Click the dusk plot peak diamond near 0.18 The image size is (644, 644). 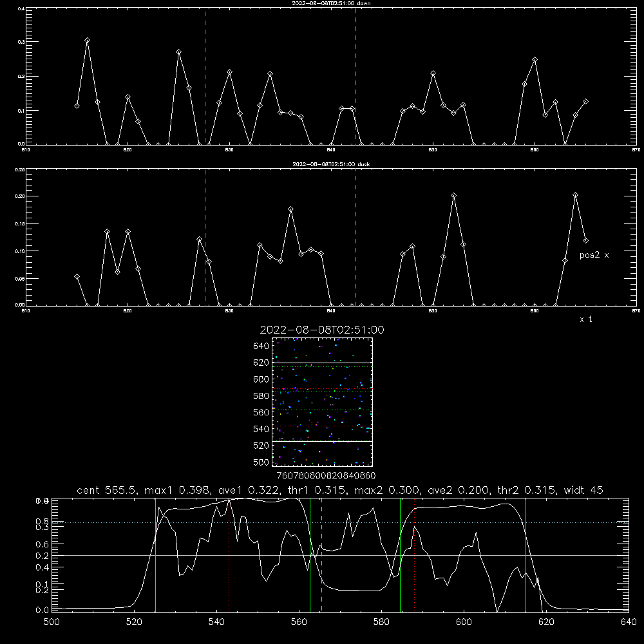291,209
